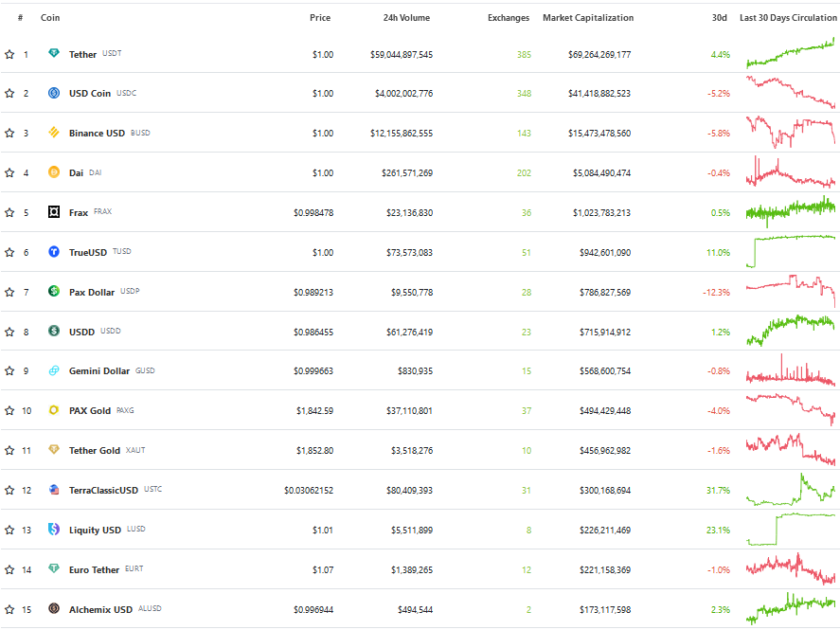Click the Frax coin logo icon
This screenshot has height=630, width=840.
coord(54,212)
